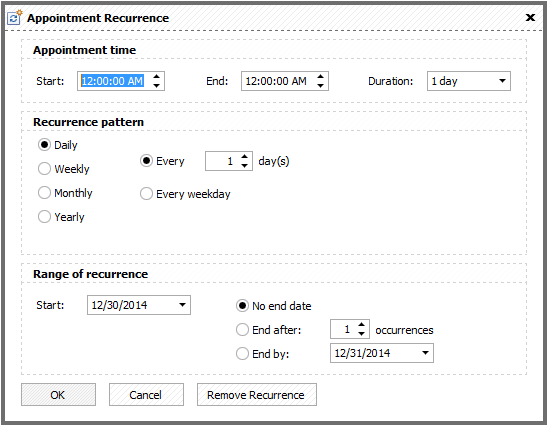Image resolution: width=548 pixels, height=426 pixels.
Task: Decrement the Every day(s) count
Action: (245, 166)
